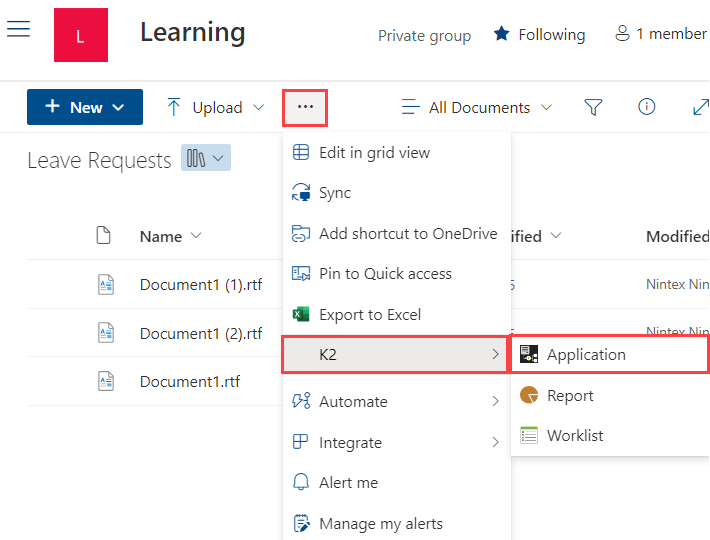
Task: Click the library view switcher icon
Action: pyautogui.click(x=206, y=159)
